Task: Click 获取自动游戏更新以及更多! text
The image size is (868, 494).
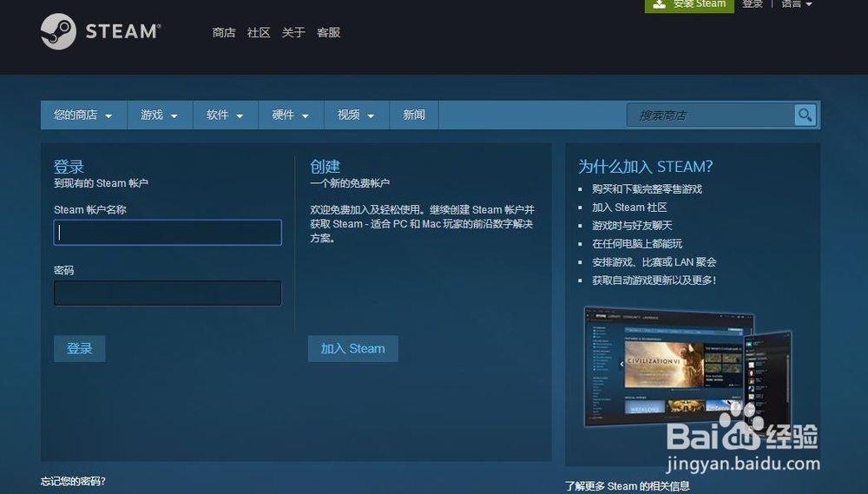Action: coord(654,280)
